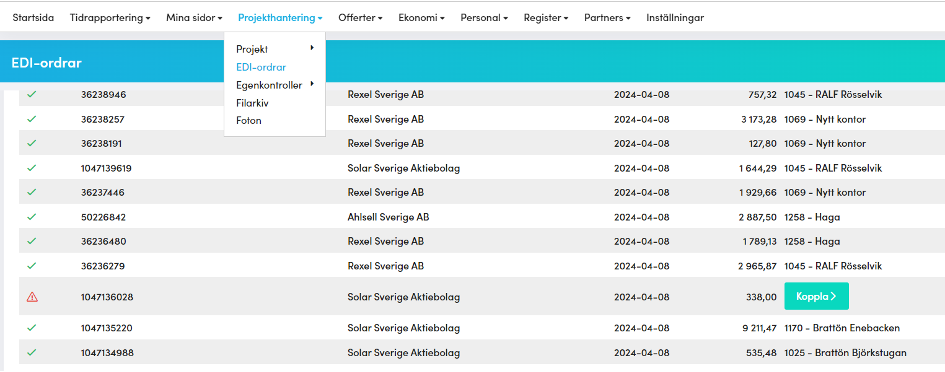Go to Startsida
The width and height of the screenshot is (945, 372).
point(33,18)
